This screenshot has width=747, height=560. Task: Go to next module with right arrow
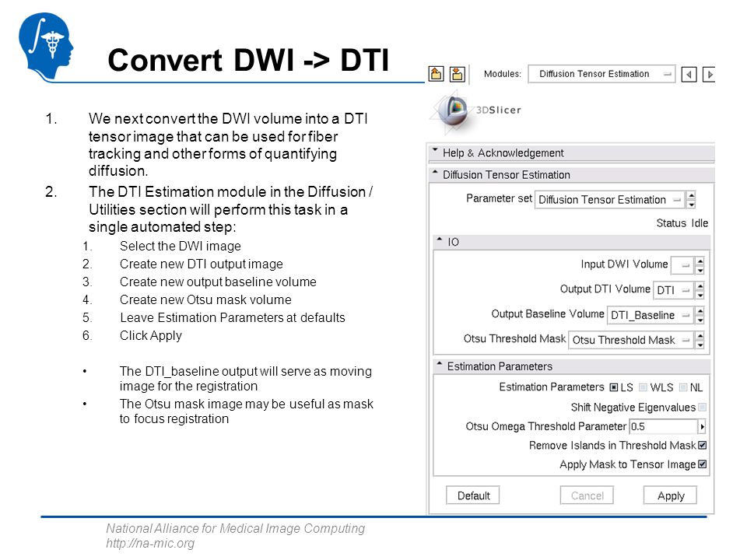[x=709, y=75]
